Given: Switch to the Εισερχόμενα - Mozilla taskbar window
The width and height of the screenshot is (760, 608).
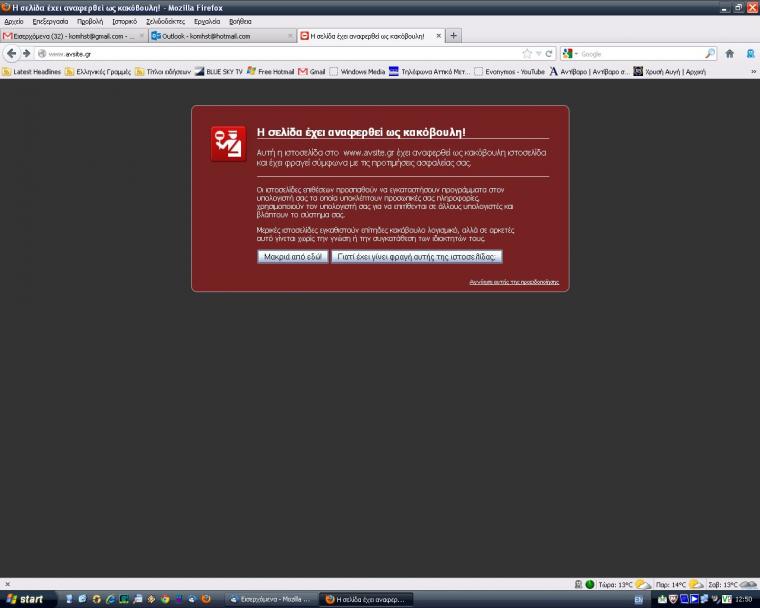Looking at the screenshot, I should point(271,600).
